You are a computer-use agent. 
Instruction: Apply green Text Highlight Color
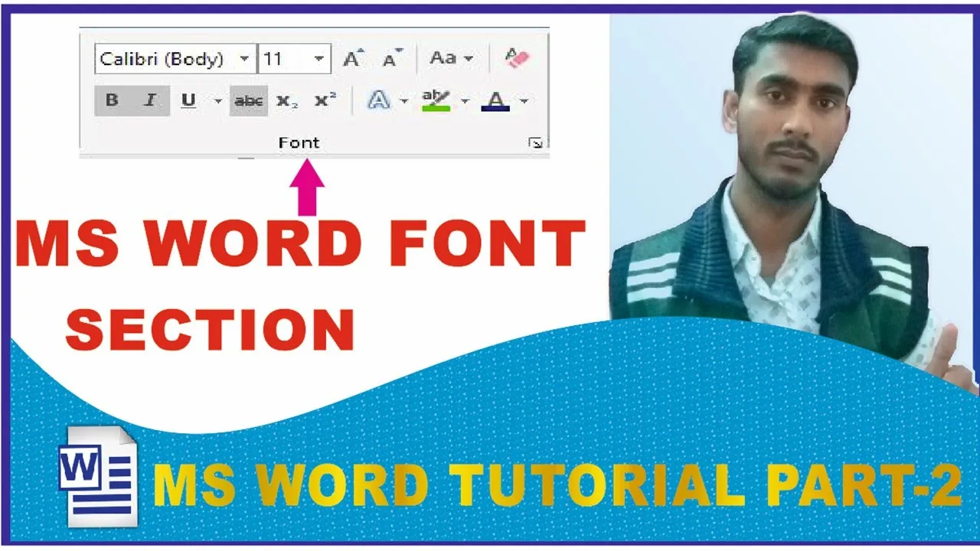[x=436, y=100]
